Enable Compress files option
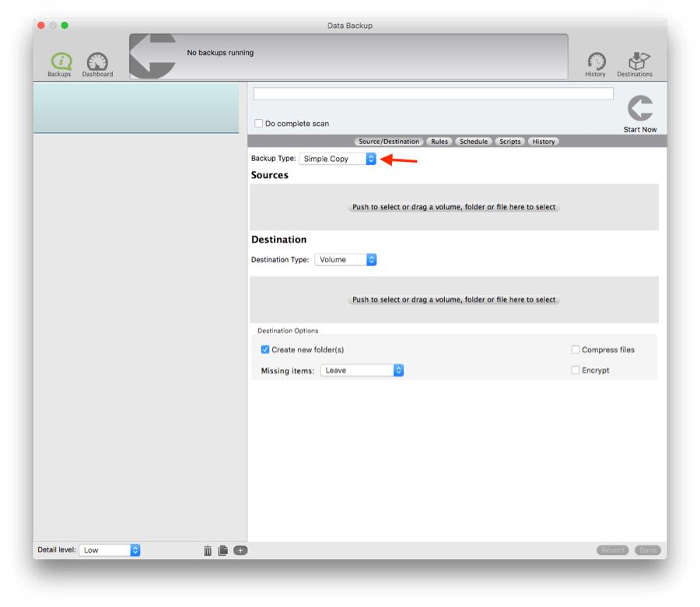Image resolution: width=700 pixels, height=607 pixels. [x=576, y=349]
